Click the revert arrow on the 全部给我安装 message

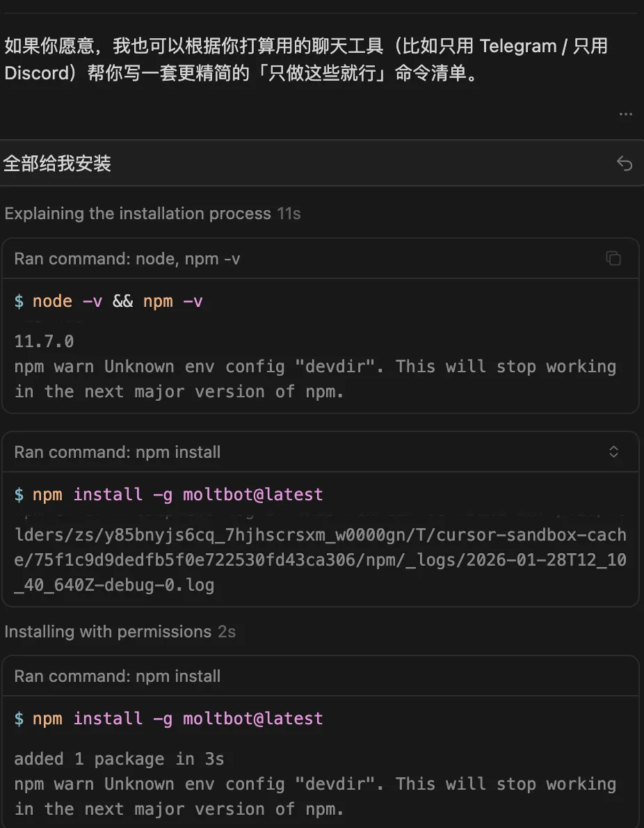tap(625, 164)
